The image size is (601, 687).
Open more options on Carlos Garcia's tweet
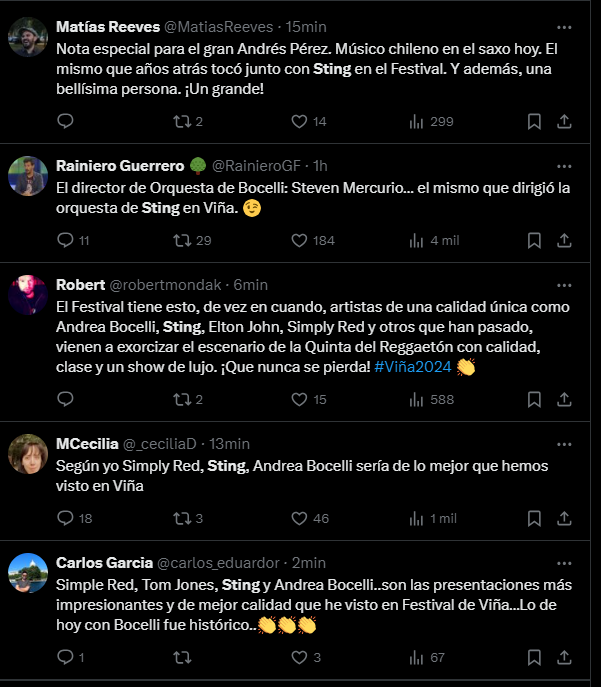click(564, 563)
